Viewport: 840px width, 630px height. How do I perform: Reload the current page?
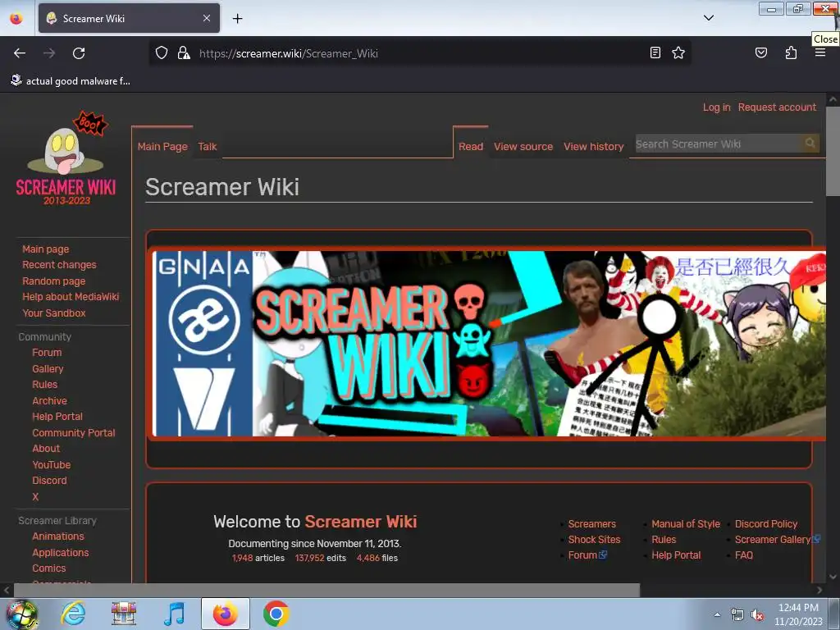[x=79, y=53]
